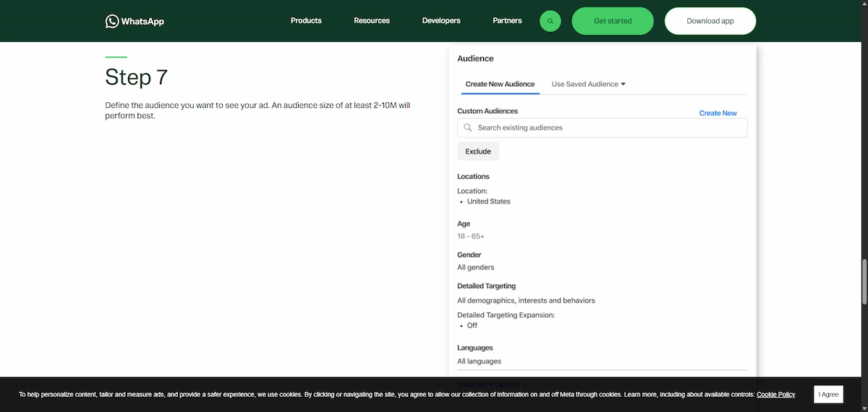
Task: Click the Custom Audiences label
Action: (x=488, y=111)
